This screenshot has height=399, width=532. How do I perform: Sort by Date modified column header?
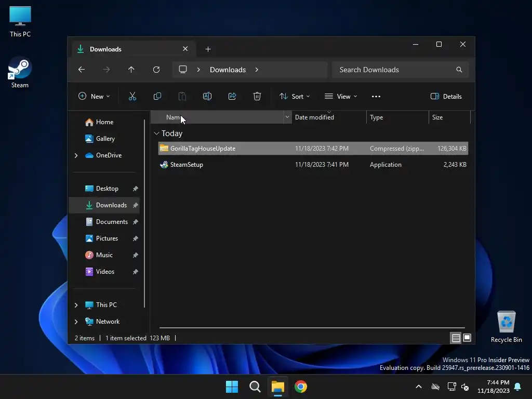coord(329,117)
